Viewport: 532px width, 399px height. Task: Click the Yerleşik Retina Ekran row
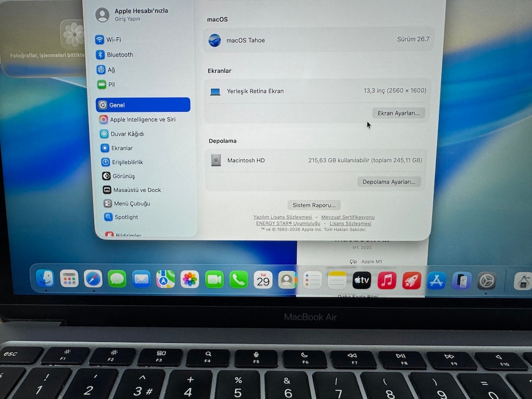coord(317,91)
